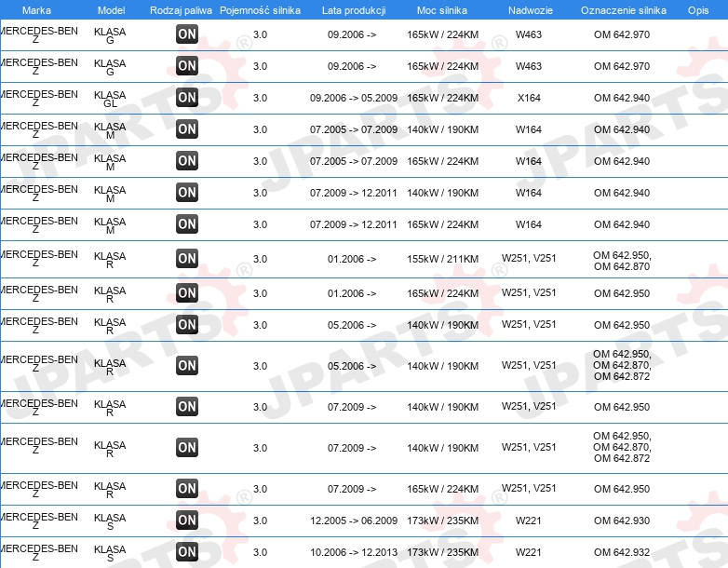Click ON icon in the 155kW / 211KM row
728x568 pixels.
pyautogui.click(x=187, y=259)
